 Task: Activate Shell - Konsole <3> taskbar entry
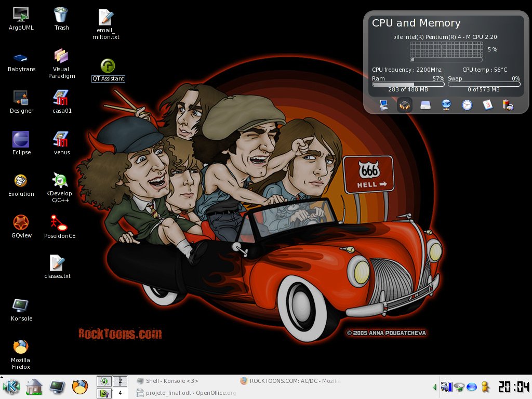pyautogui.click(x=186, y=381)
